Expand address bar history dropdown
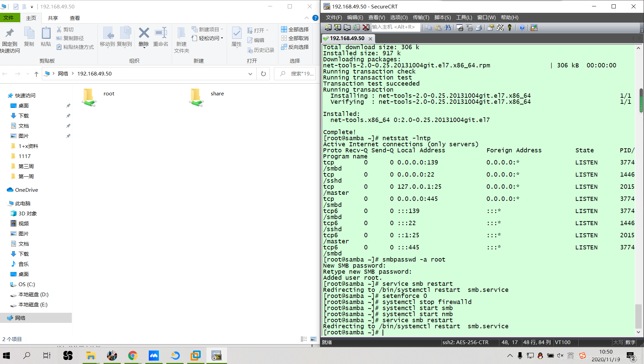This screenshot has width=644, height=364. (250, 74)
